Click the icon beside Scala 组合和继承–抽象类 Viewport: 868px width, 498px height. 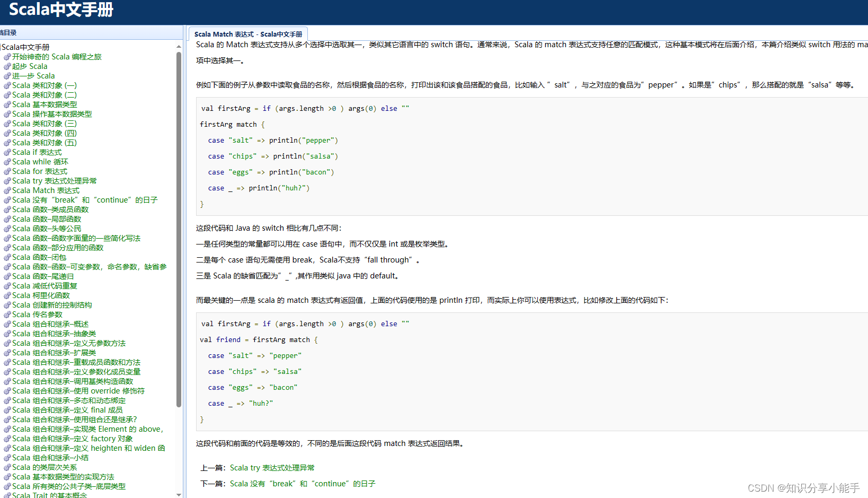[x=7, y=334]
